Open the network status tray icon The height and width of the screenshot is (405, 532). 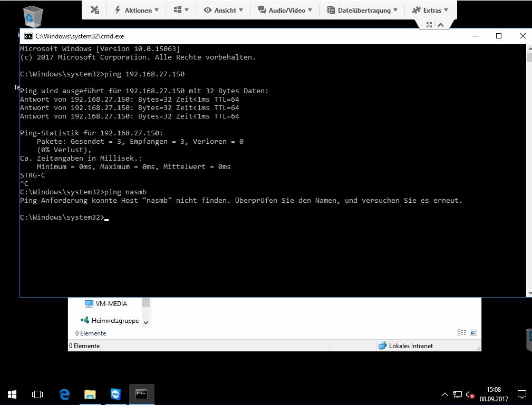(x=457, y=394)
